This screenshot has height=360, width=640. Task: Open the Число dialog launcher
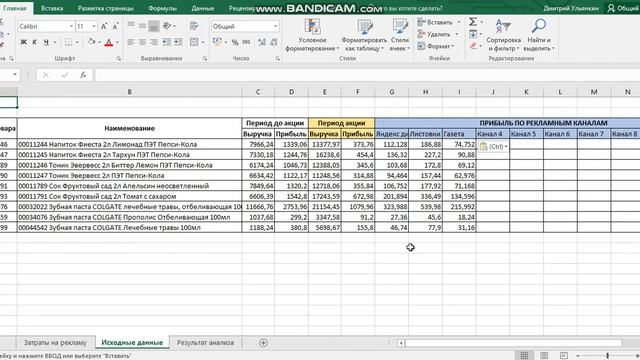278,59
